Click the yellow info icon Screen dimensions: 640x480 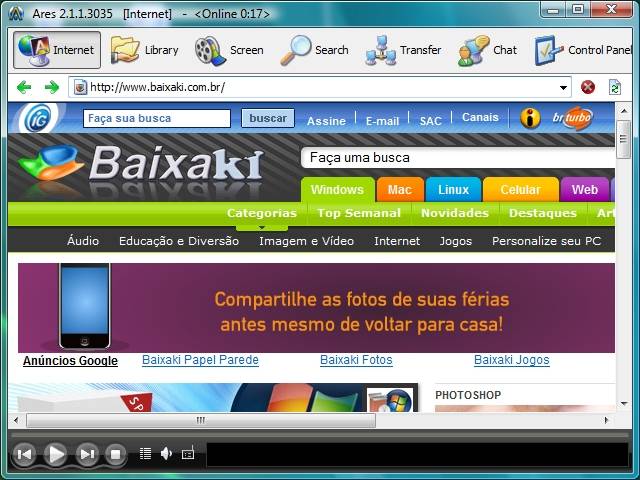(x=530, y=118)
